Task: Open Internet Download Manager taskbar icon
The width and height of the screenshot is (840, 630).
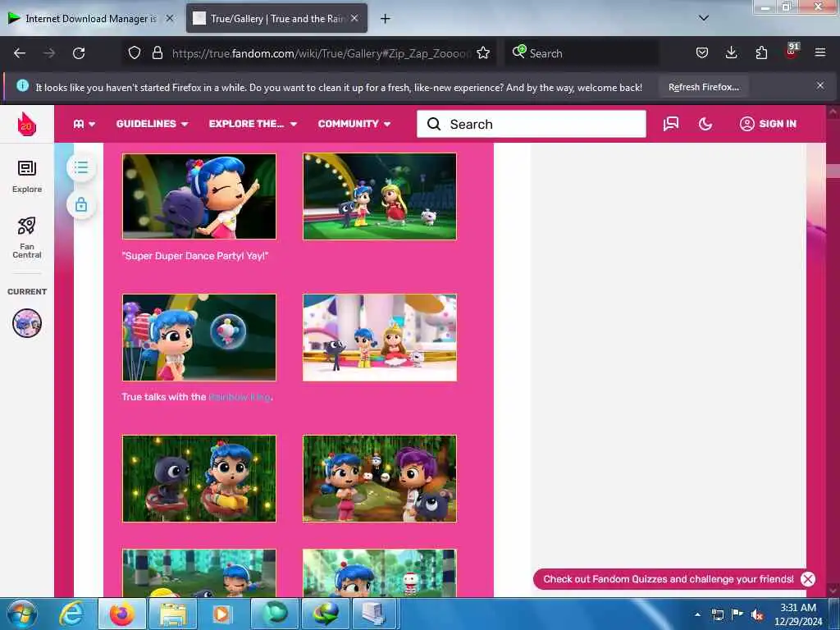Action: (326, 614)
